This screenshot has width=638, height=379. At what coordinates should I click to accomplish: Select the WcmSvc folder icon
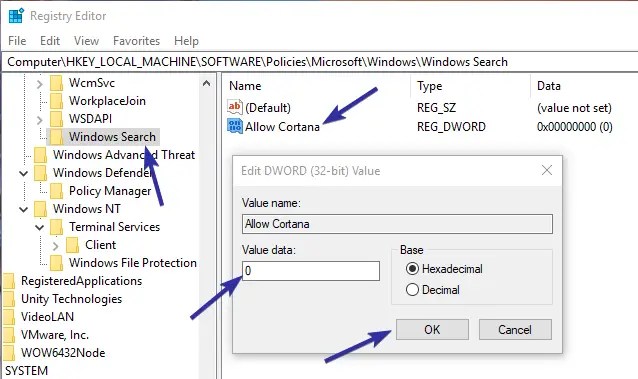(57, 83)
